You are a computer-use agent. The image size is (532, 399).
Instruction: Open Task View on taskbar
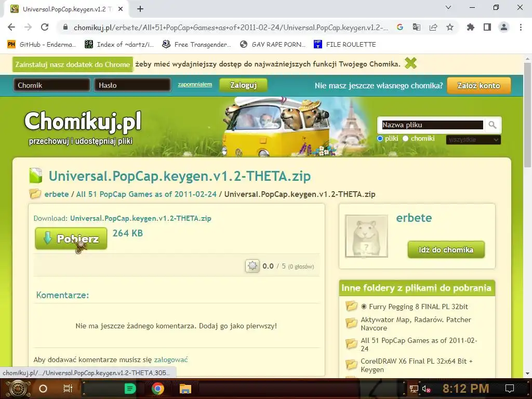[68, 389]
